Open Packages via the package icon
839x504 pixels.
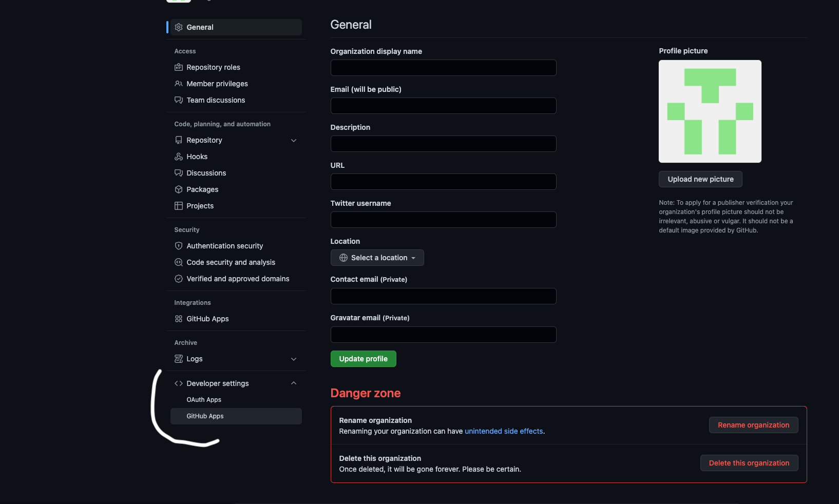[178, 189]
